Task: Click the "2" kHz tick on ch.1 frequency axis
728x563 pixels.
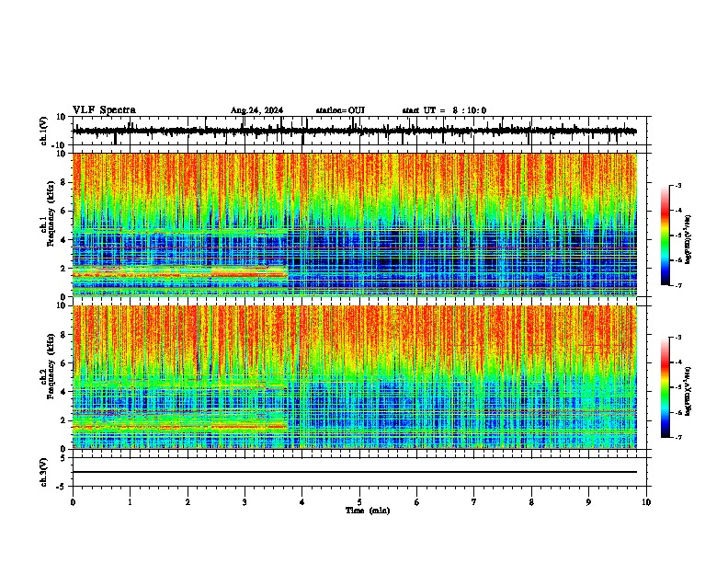Action: [64, 268]
